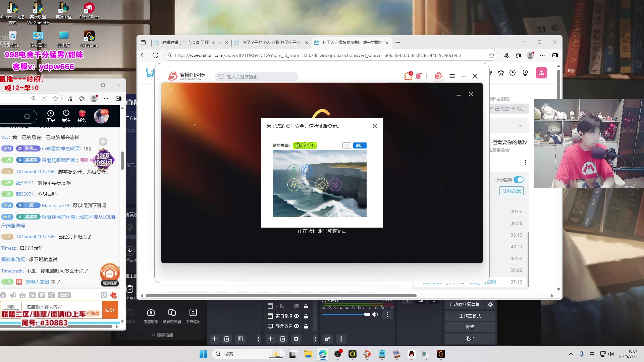The height and width of the screenshot is (362, 644).
Task: Open the emoji picker in chat toolbar
Action: 3,295
